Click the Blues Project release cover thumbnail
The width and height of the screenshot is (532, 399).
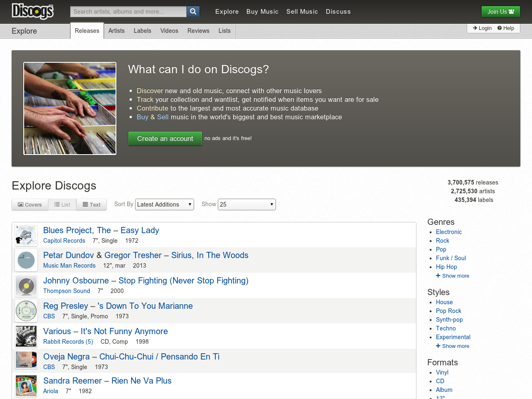[x=26, y=235]
